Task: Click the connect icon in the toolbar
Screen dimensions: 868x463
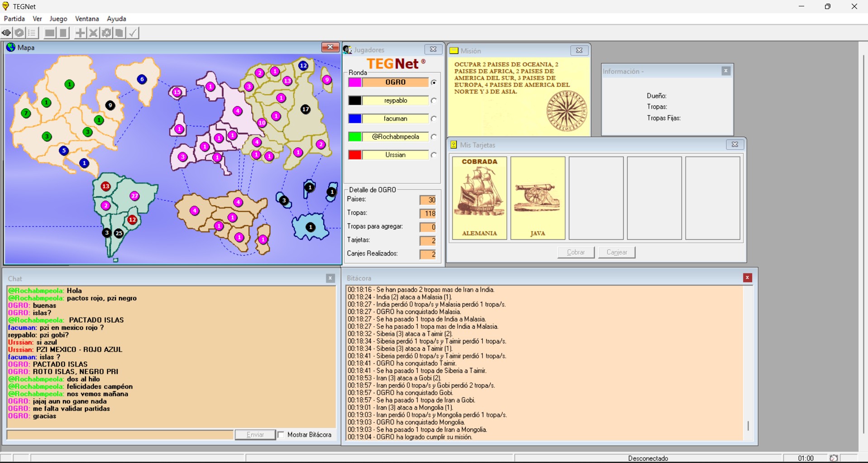Action: click(6, 33)
